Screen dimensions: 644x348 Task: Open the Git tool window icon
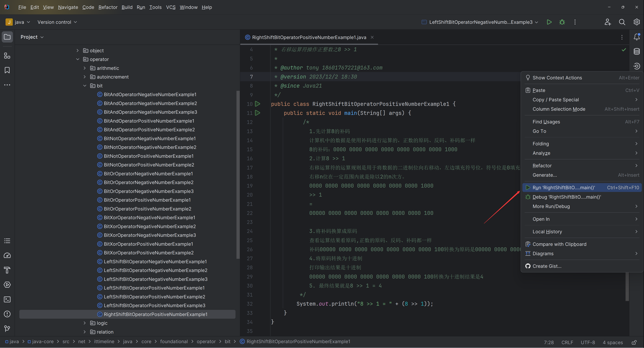[x=7, y=329]
